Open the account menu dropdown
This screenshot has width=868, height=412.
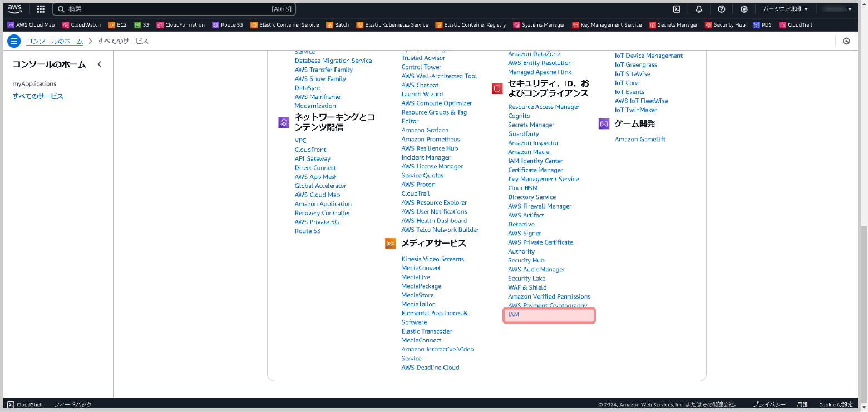838,9
